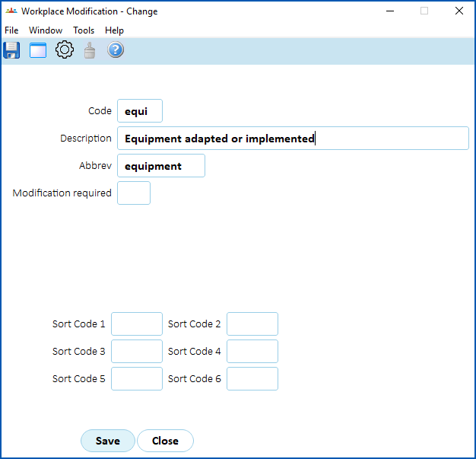Click the Sort Code 3 field

137,351
